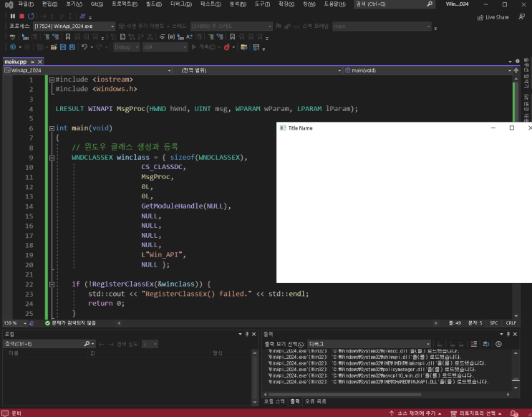Open the 139 % zoom level dropdown

coord(26,323)
